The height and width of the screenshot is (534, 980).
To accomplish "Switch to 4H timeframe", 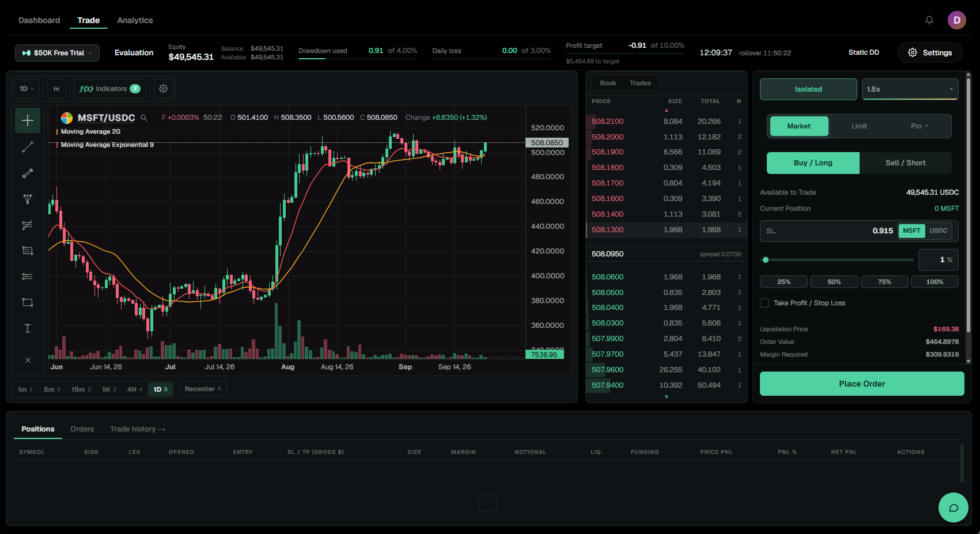I will pos(135,389).
